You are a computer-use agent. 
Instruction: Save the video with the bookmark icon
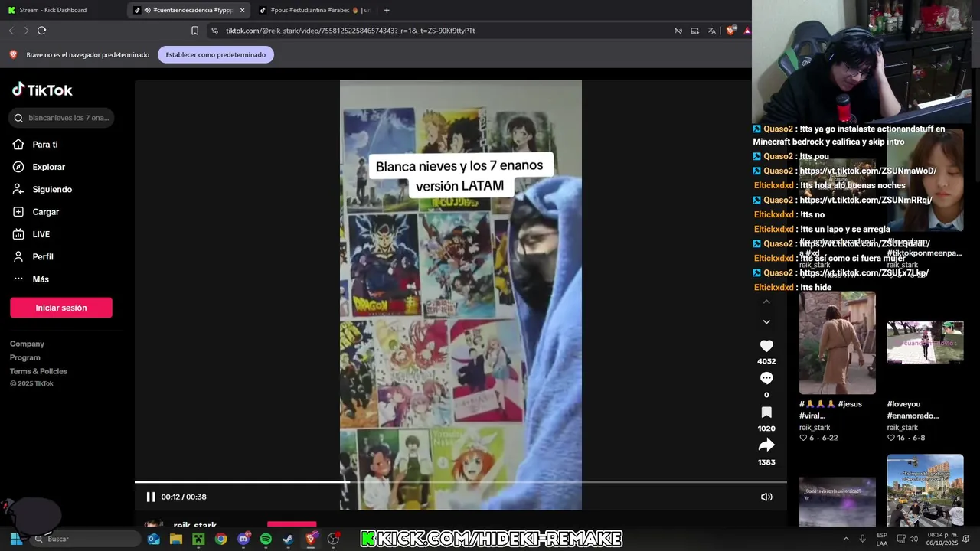tap(766, 412)
